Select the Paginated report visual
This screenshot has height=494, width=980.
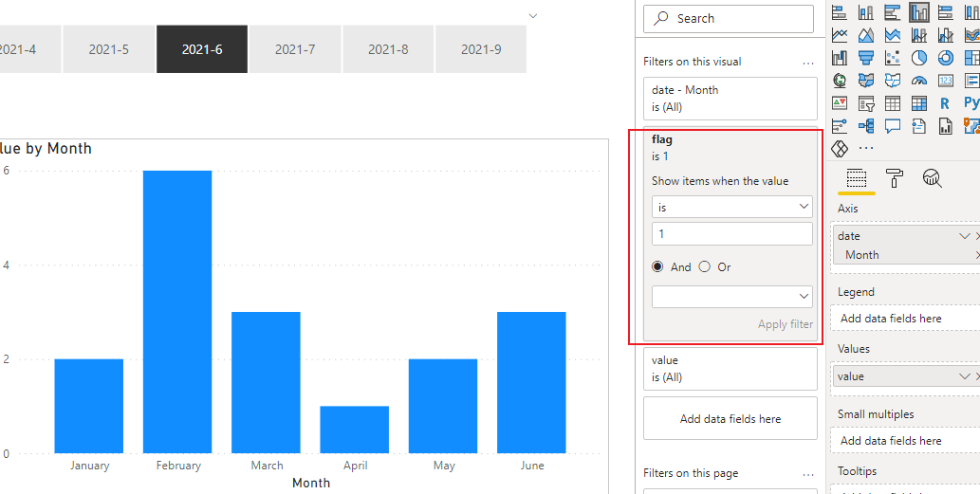[946, 126]
